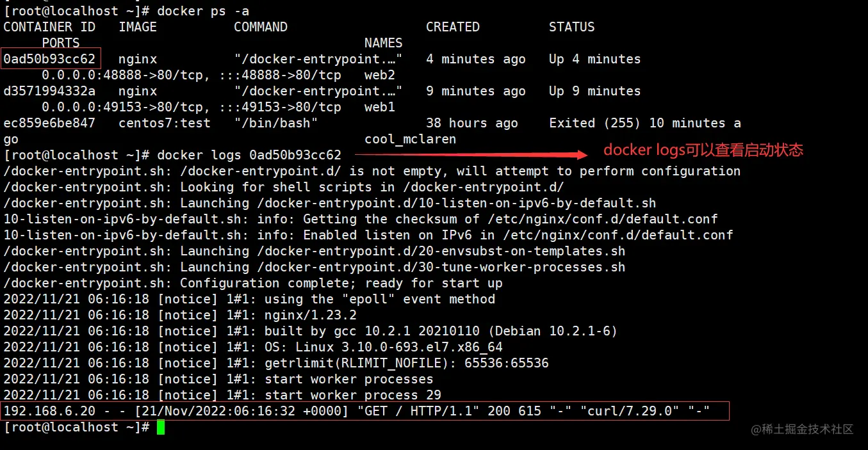Click the IMAGE column header
Image resolution: width=868 pixels, height=450 pixels.
click(x=138, y=27)
